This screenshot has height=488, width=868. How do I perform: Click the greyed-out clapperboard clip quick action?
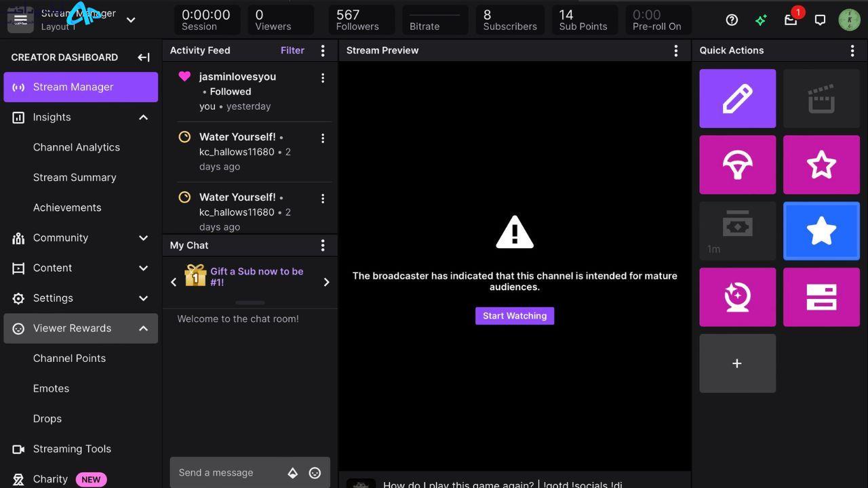(821, 98)
